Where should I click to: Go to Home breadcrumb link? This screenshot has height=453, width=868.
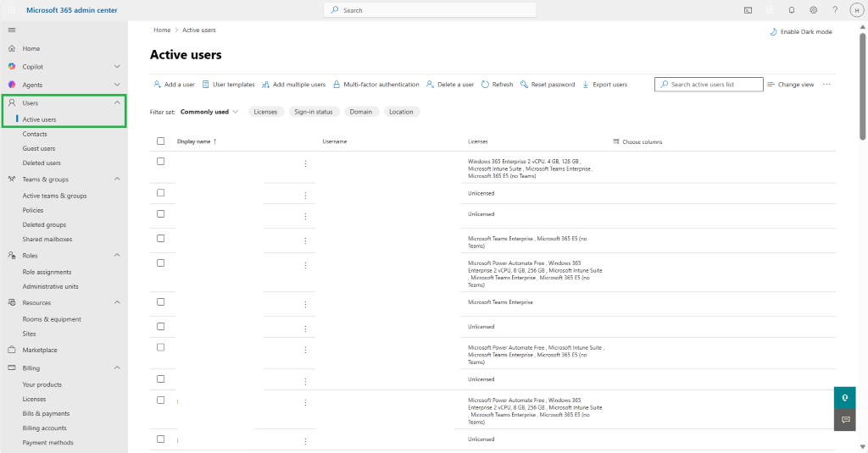coord(162,30)
